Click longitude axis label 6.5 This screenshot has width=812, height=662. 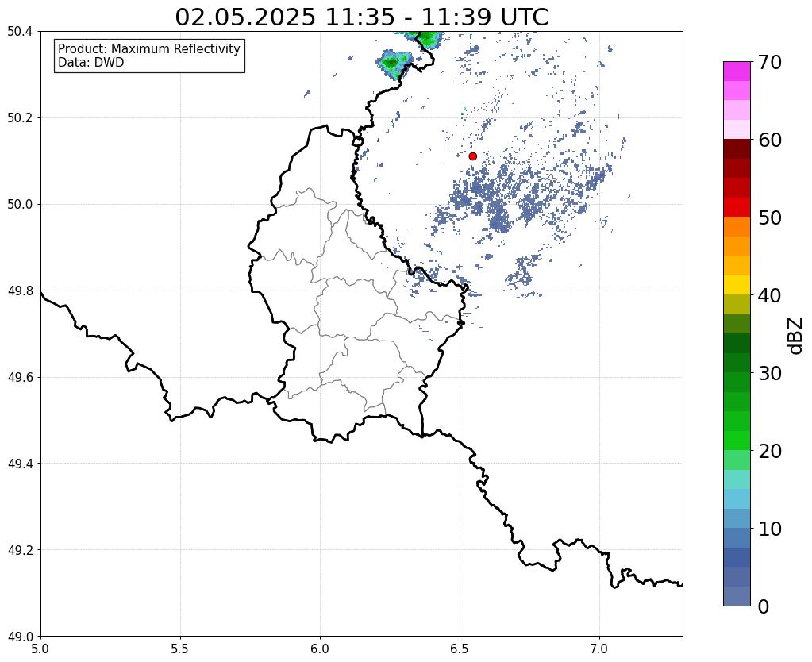coord(460,649)
